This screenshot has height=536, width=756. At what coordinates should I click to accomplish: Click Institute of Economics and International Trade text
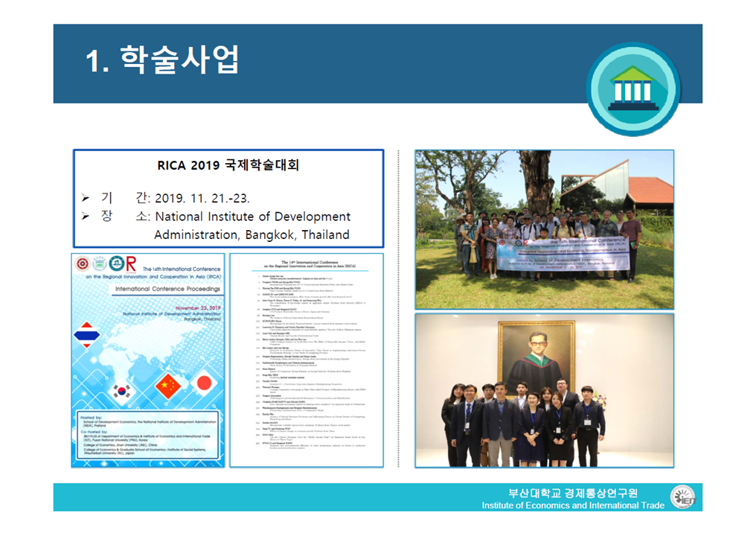pyautogui.click(x=573, y=505)
